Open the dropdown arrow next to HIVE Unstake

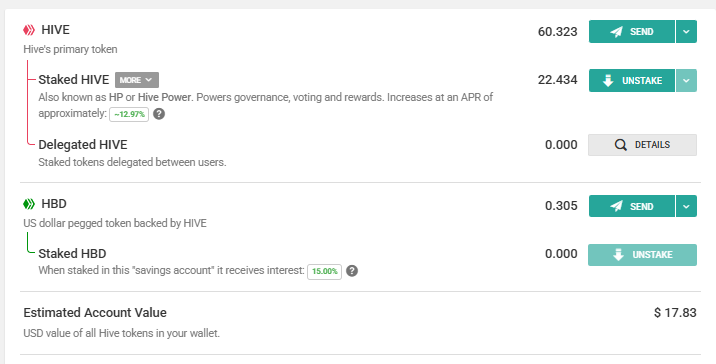686,80
